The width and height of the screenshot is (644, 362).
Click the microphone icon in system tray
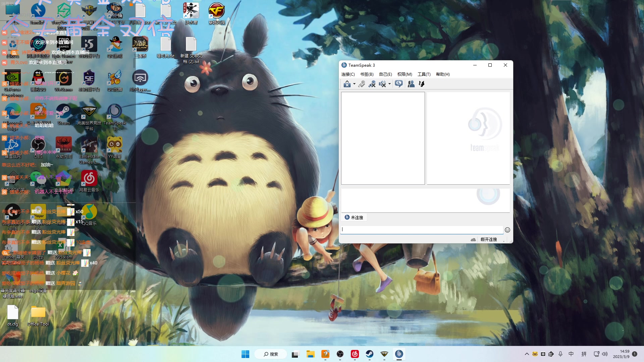tap(560, 354)
